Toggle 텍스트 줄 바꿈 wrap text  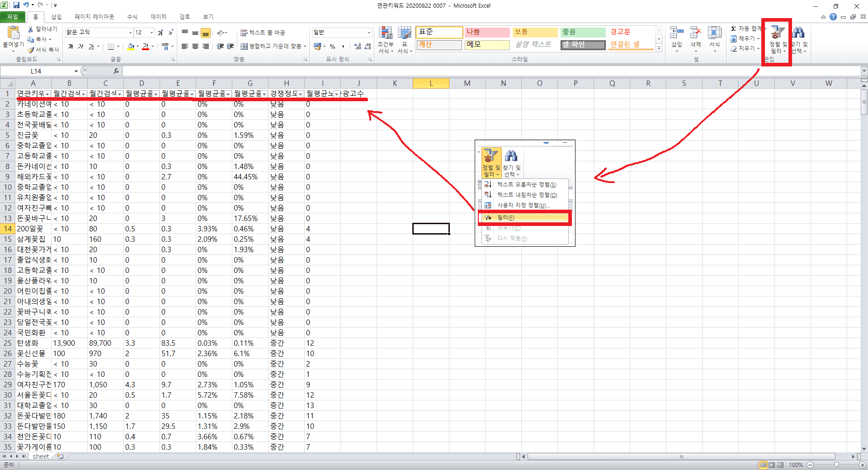263,33
